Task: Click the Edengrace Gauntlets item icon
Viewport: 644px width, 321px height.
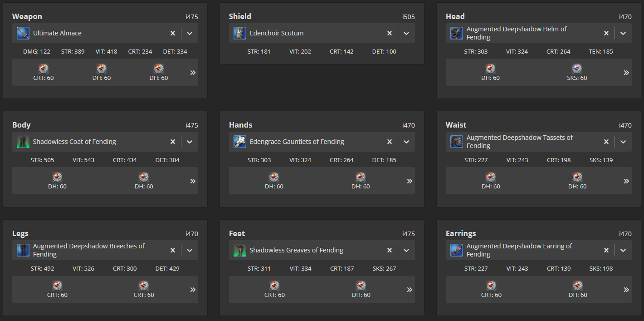Action: point(240,142)
